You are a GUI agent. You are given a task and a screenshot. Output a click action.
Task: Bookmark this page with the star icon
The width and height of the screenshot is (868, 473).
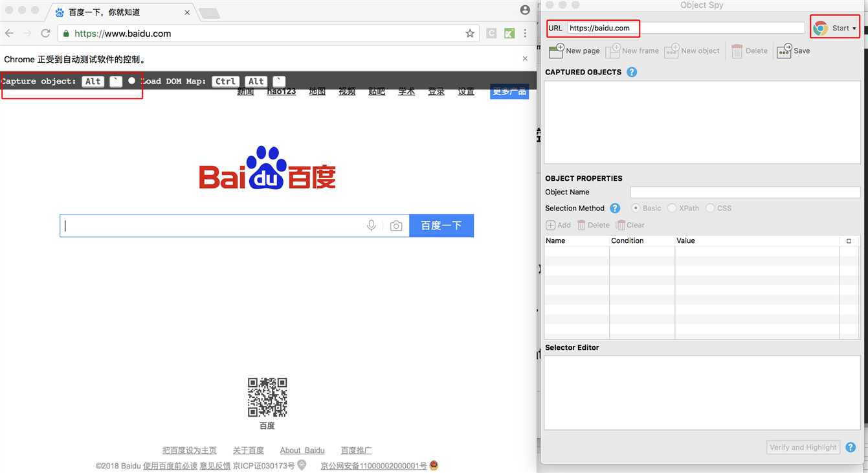click(470, 33)
